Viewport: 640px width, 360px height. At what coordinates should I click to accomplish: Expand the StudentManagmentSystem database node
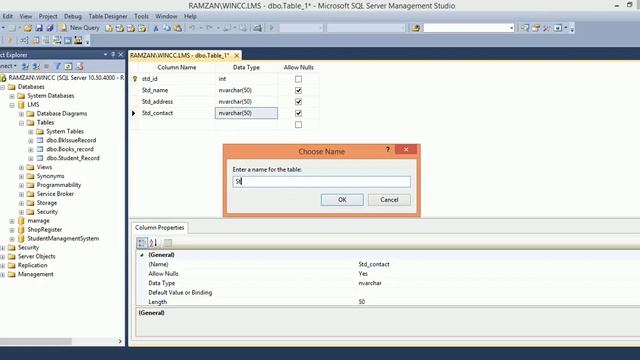tap(12, 239)
